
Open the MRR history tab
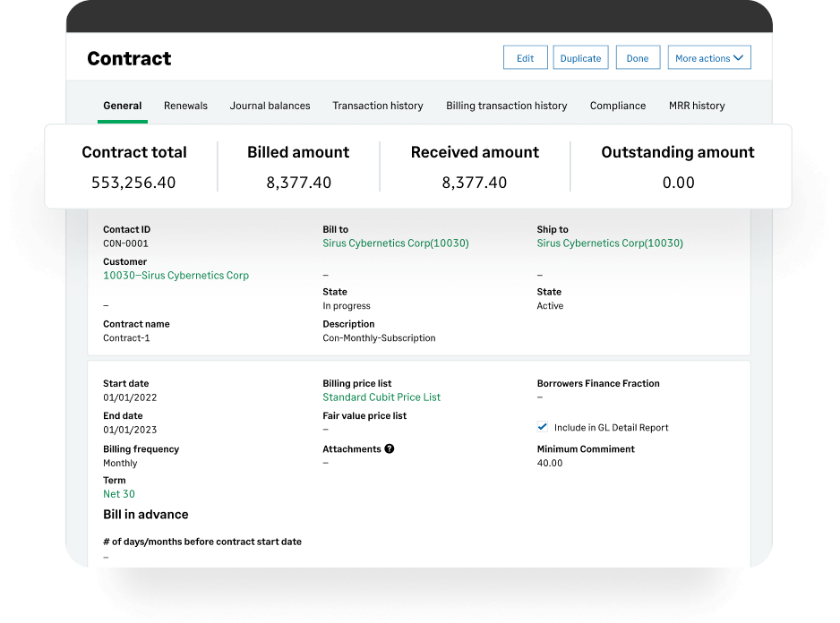697,106
